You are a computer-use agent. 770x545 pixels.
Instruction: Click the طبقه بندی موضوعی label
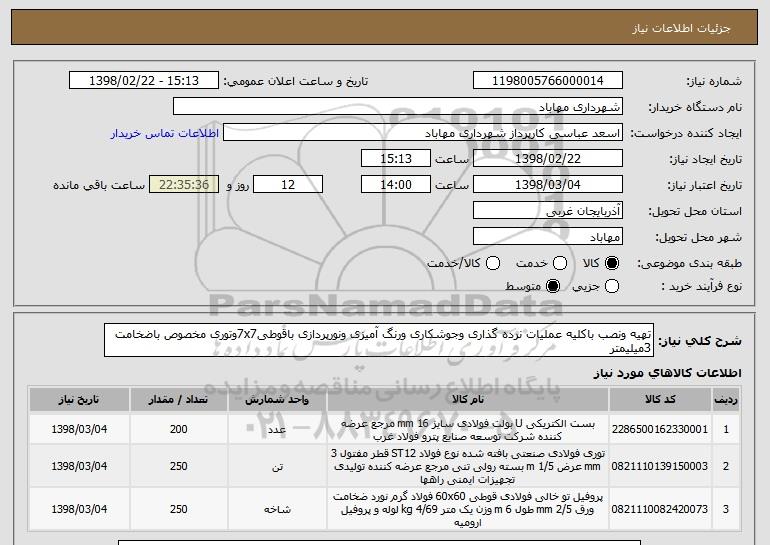(689, 264)
